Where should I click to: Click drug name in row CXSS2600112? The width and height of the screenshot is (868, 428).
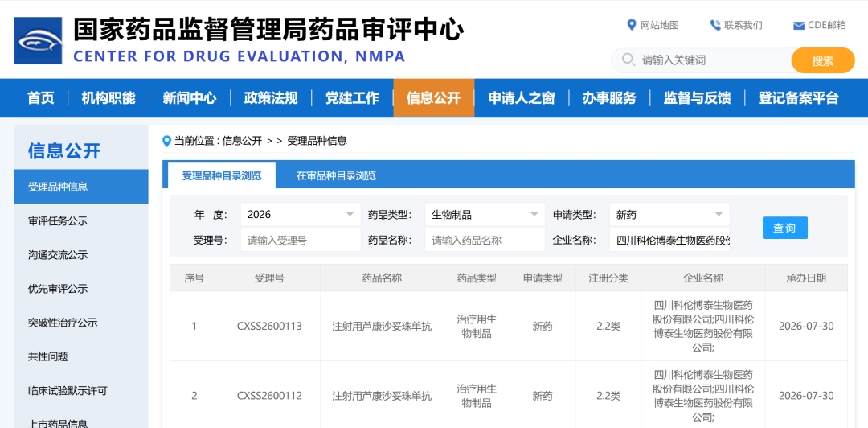click(x=382, y=396)
